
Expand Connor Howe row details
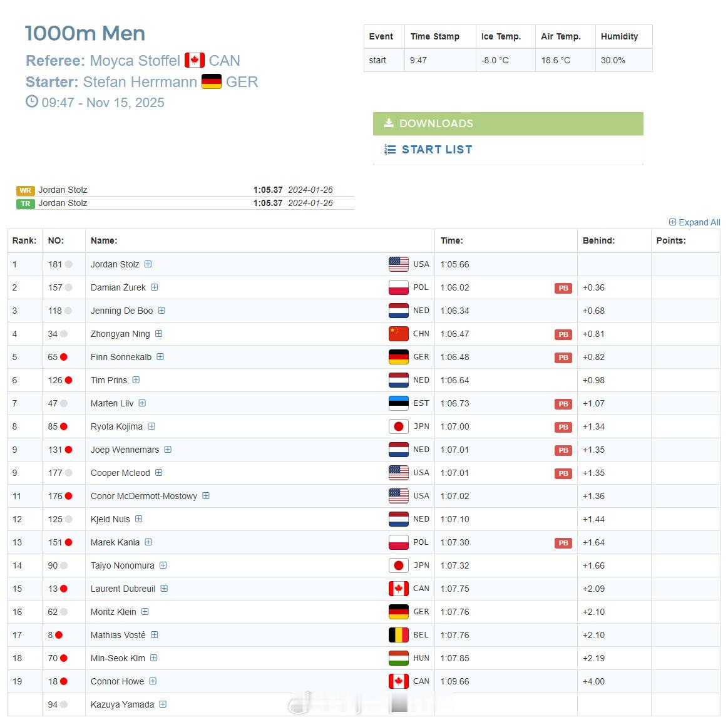click(x=153, y=681)
